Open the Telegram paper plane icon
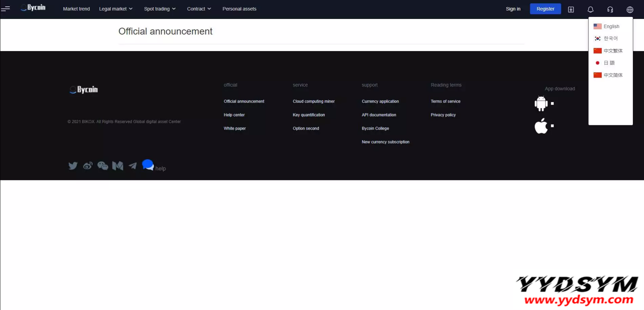This screenshot has width=644, height=310. pos(133,165)
